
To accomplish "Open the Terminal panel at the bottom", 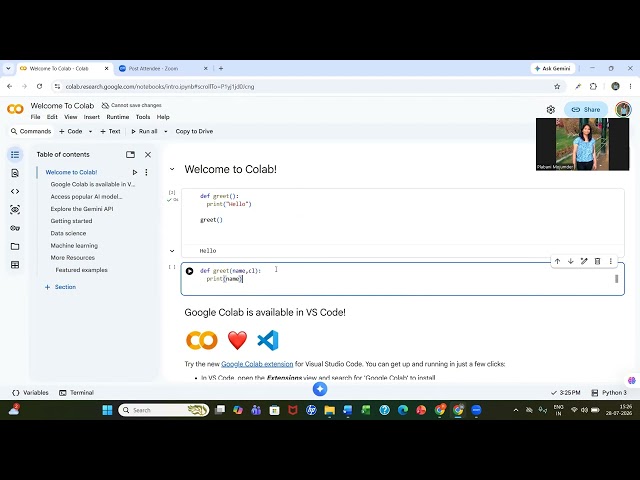I will click(77, 393).
